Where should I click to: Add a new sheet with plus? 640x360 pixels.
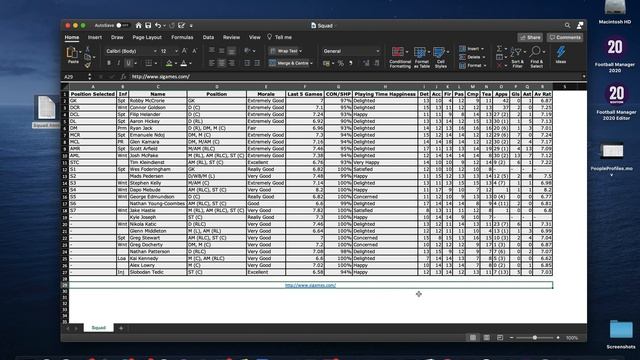tap(121, 328)
